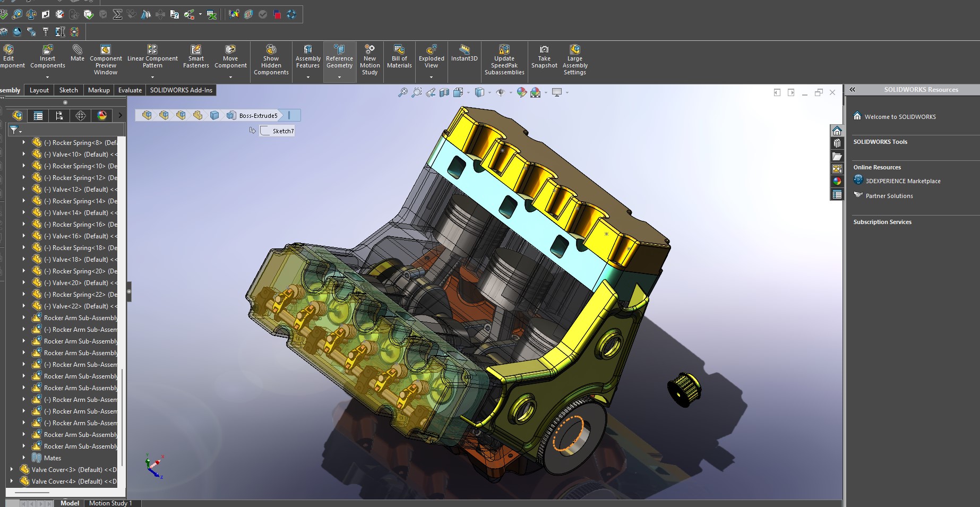Image resolution: width=980 pixels, height=507 pixels.
Task: Open the SOLIDWORKS Add-Ins tab
Action: pyautogui.click(x=181, y=90)
